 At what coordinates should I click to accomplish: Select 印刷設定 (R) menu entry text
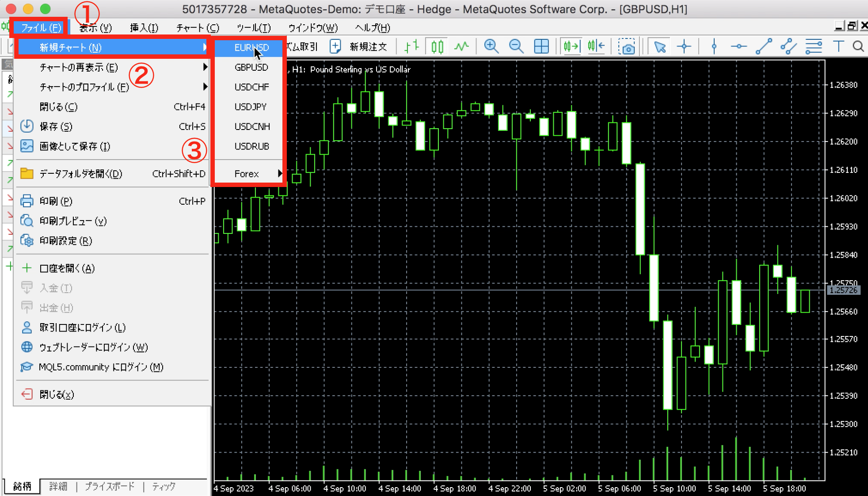coord(66,241)
